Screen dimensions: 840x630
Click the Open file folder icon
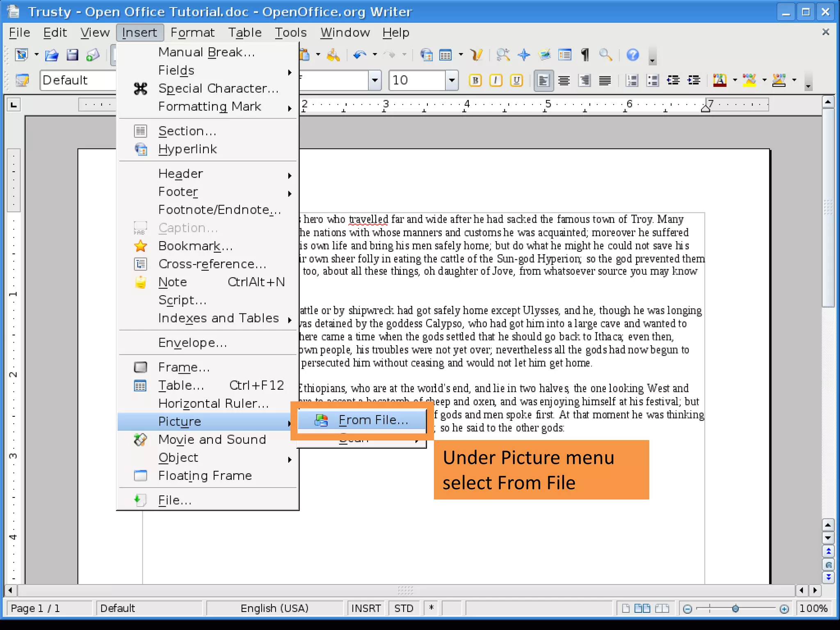pos(52,55)
